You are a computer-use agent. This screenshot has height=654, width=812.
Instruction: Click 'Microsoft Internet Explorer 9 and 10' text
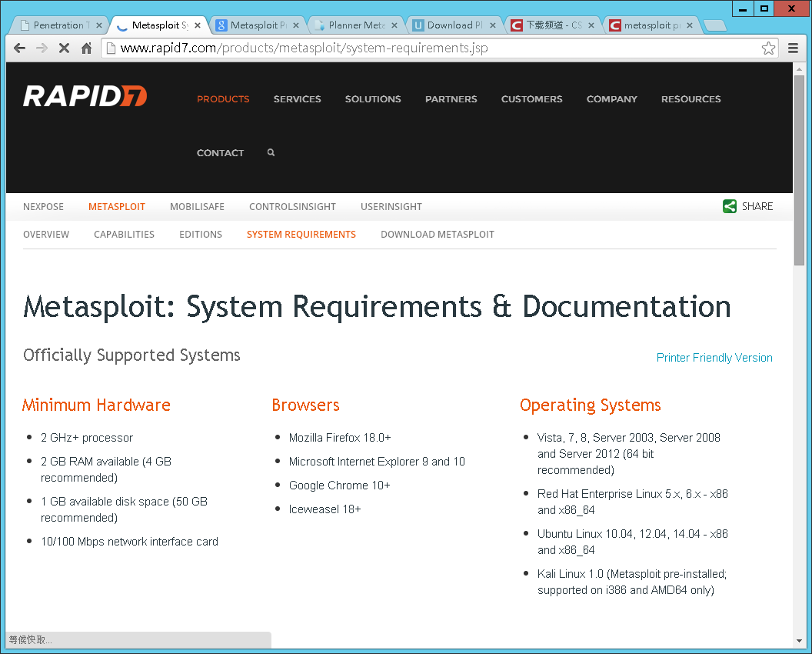click(377, 462)
